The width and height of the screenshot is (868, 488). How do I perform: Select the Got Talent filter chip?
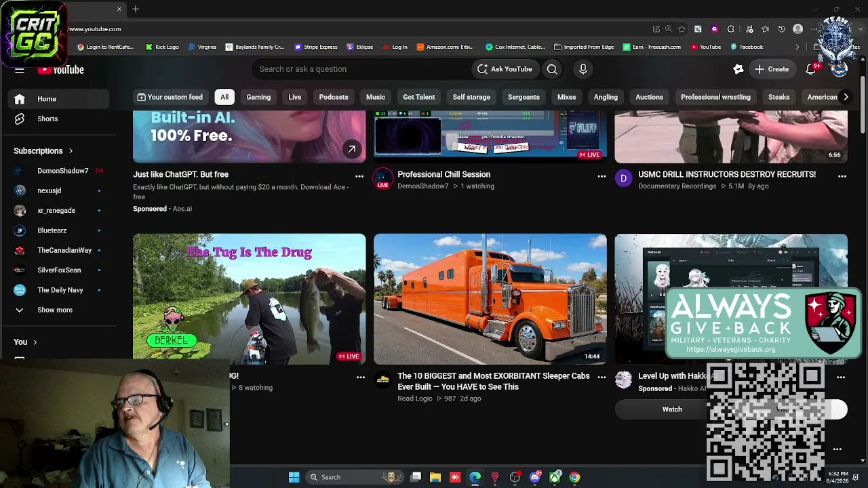click(x=419, y=97)
